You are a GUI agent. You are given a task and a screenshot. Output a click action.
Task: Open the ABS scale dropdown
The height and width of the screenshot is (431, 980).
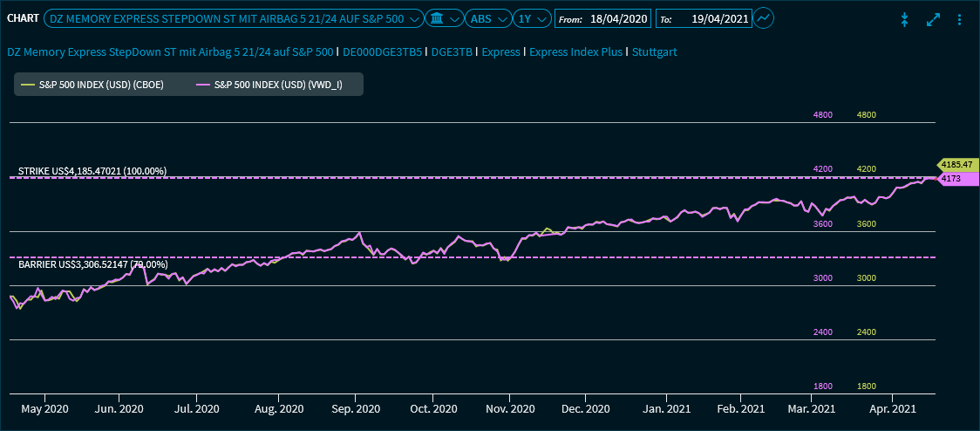tap(489, 18)
